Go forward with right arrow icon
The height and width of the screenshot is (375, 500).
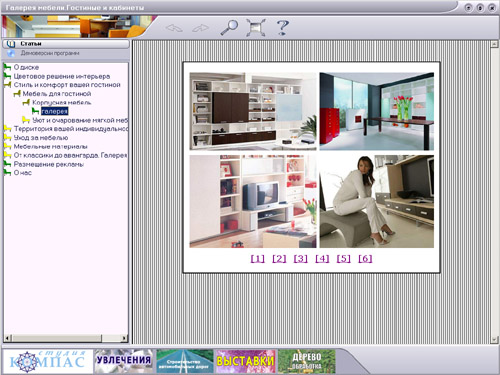coord(200,28)
